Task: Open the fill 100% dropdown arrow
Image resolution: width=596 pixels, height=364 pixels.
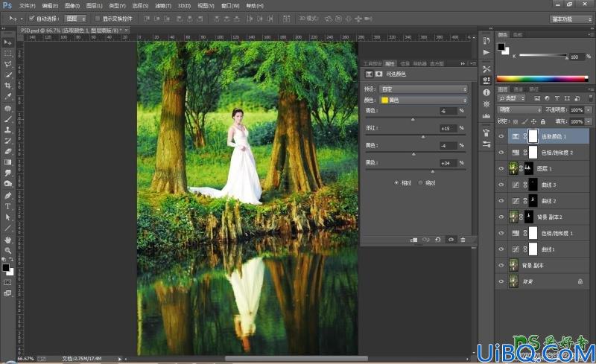Action: coord(589,121)
